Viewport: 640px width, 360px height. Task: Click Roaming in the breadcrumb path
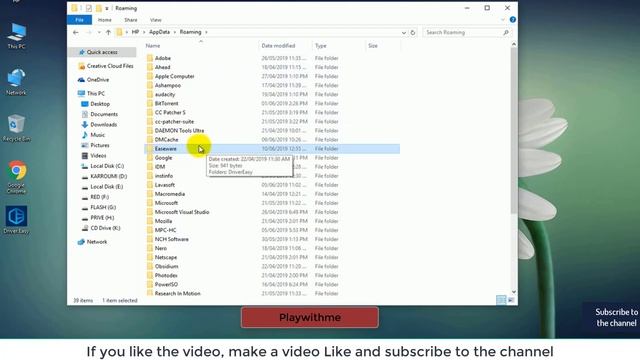(190, 32)
